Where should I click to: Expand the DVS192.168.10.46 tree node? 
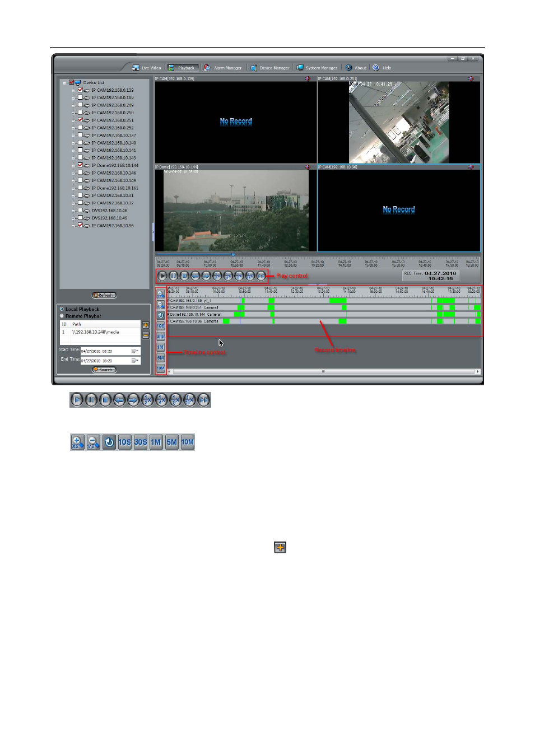point(73,211)
